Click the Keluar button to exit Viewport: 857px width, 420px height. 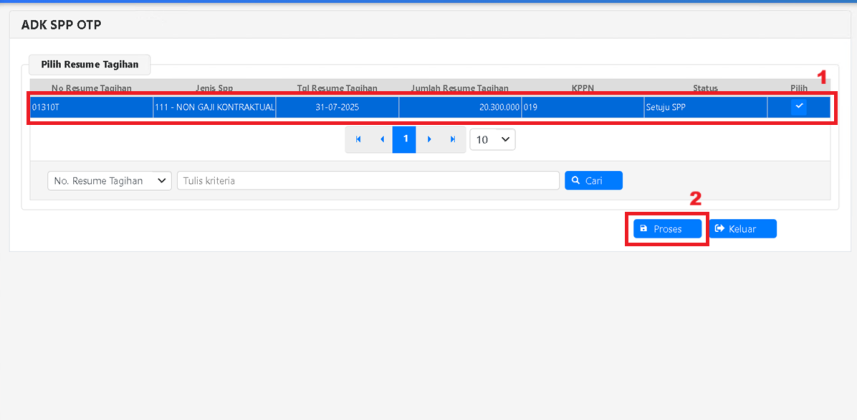coord(742,229)
